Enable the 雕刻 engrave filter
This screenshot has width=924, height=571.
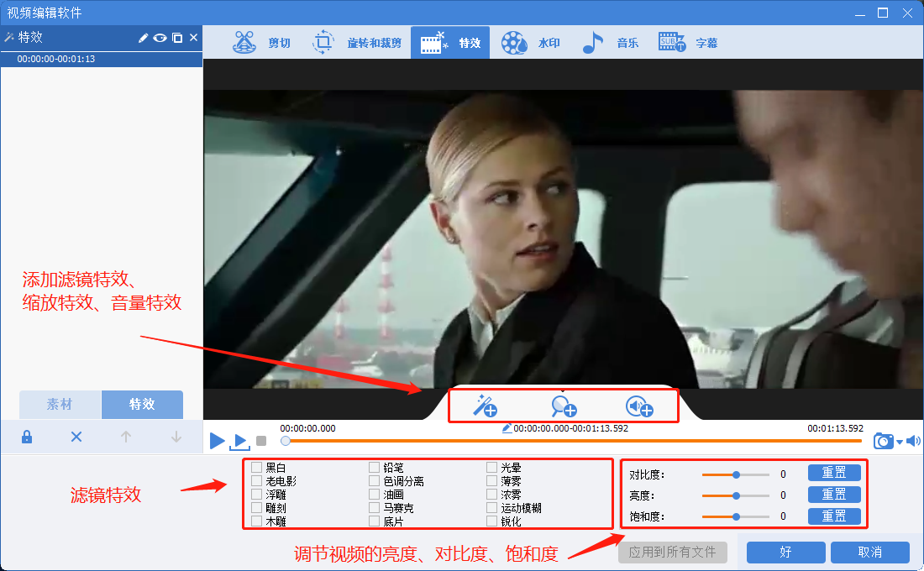pyautogui.click(x=256, y=507)
